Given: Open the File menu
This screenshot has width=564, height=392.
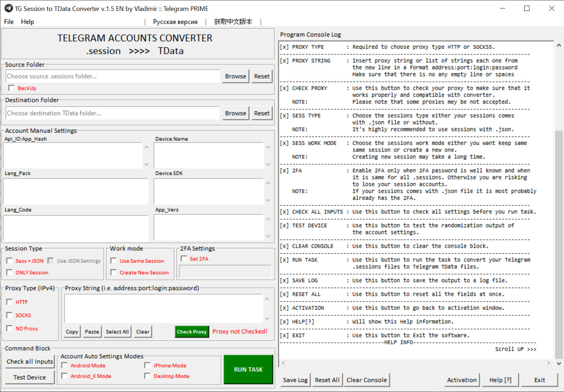Looking at the screenshot, I should coord(9,22).
